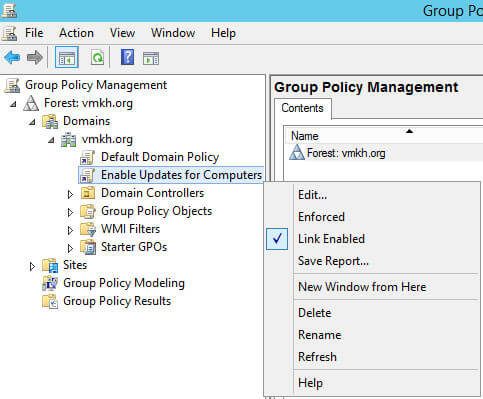Toggle the Show/Hide Console Tree icon
Screen dimensions: 483x399
pyautogui.click(x=67, y=58)
